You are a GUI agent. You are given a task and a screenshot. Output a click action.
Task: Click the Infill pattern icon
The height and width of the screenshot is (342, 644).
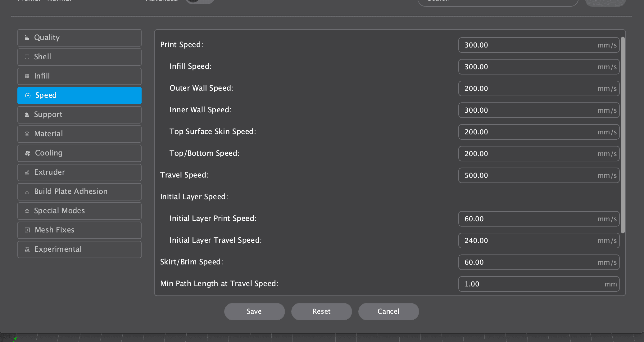(27, 76)
